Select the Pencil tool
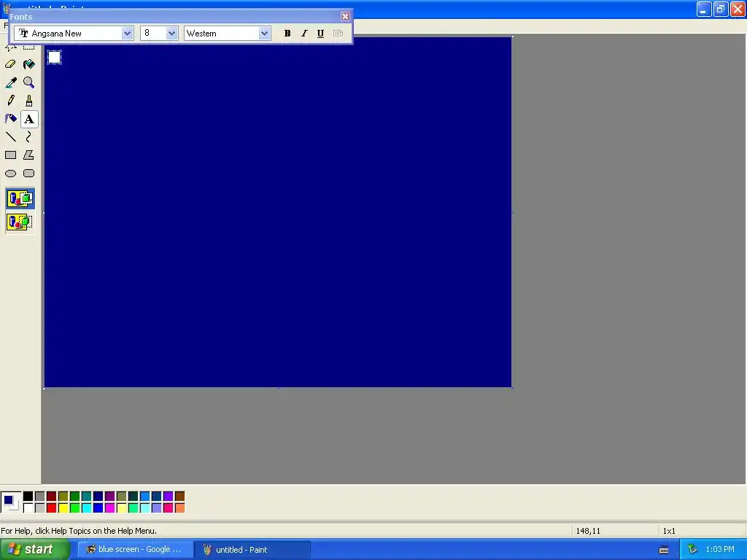 point(10,101)
